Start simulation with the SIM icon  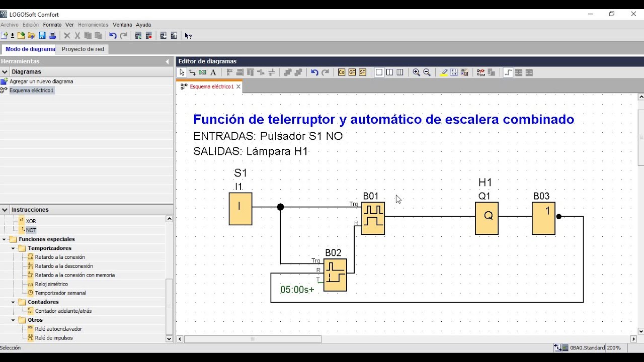[x=481, y=72]
